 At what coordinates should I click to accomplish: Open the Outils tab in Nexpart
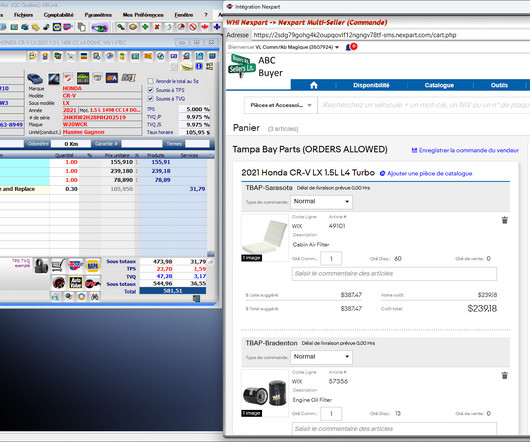[x=499, y=85]
